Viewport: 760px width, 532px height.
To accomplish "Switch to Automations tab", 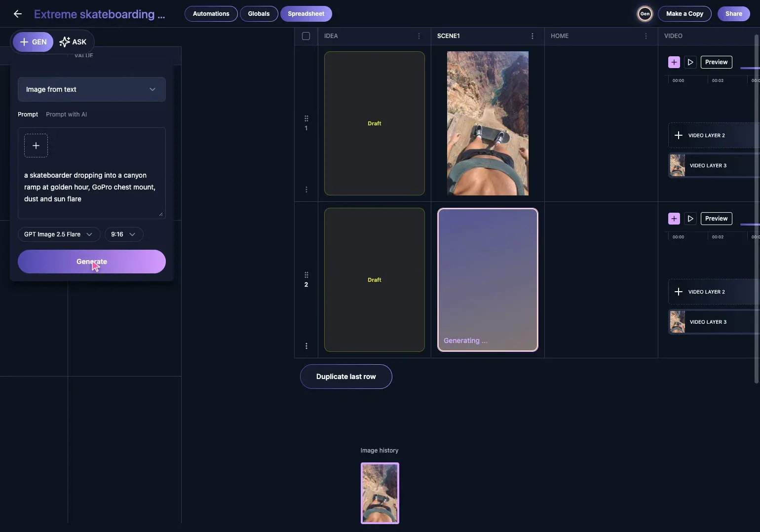I will 211,14.
